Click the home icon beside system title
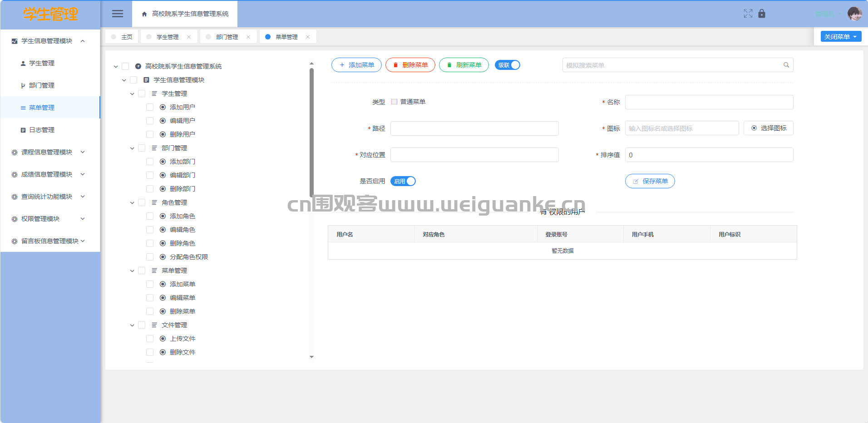868x423 pixels. coord(144,14)
